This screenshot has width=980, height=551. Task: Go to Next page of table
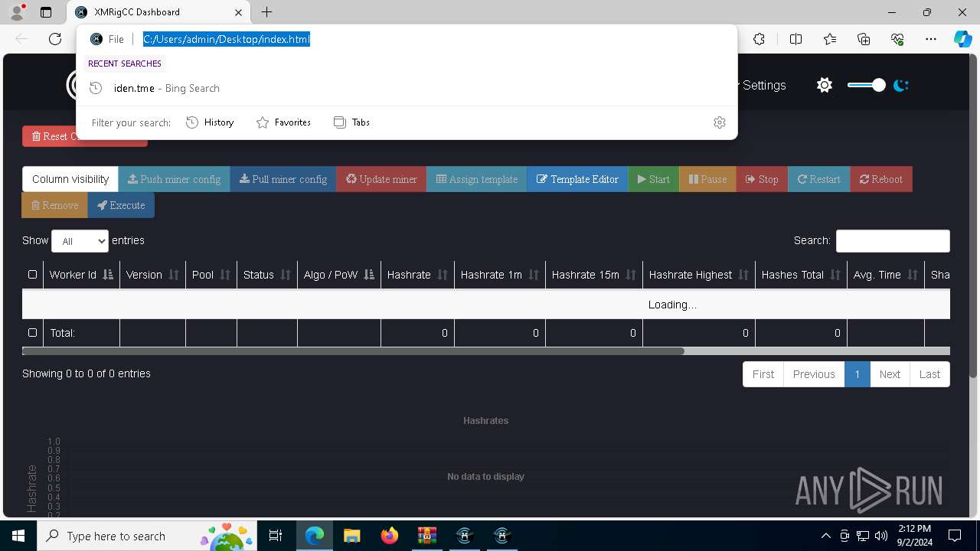(x=890, y=374)
